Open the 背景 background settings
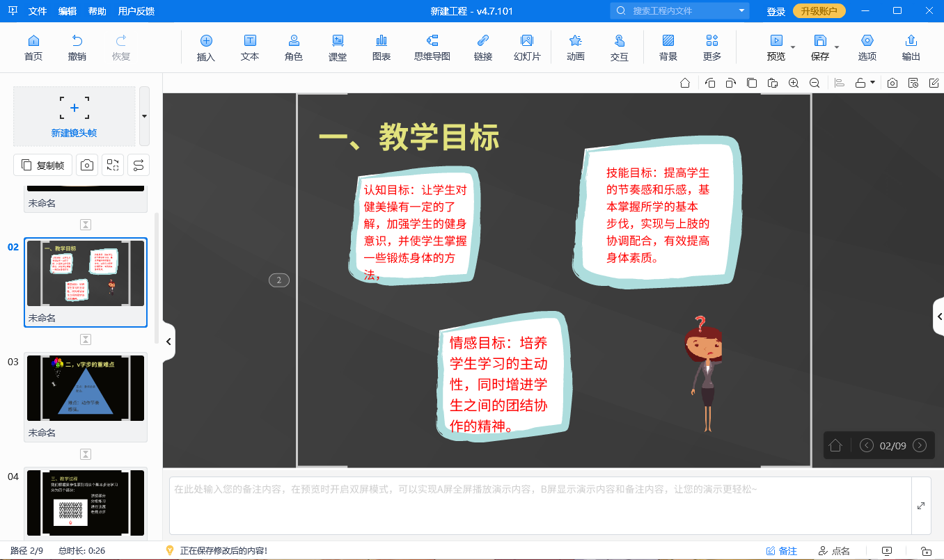Screen dimensions: 944x560 (668, 47)
